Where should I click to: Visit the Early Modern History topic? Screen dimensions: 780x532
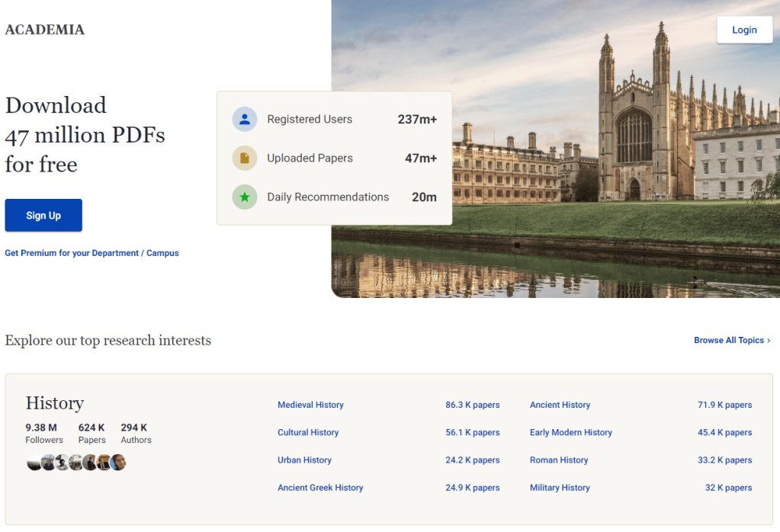click(570, 433)
